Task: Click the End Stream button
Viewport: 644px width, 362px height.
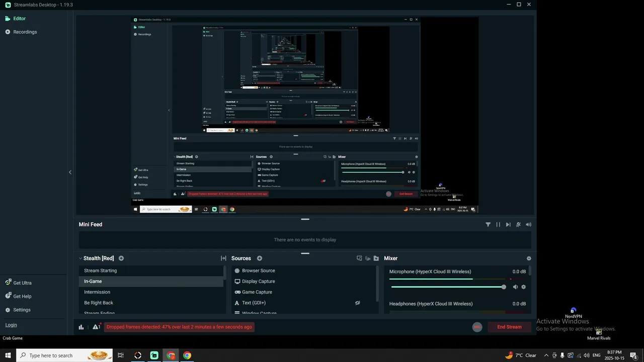Action: (509, 327)
